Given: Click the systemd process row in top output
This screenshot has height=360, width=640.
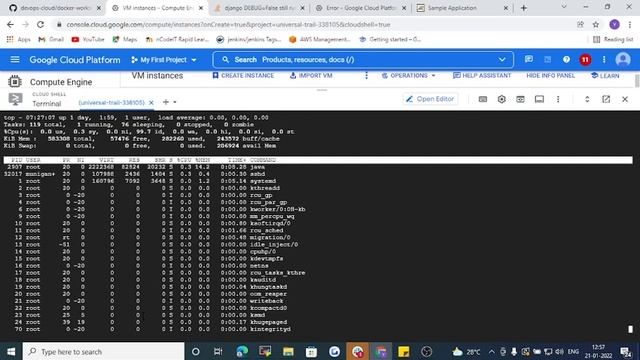Looking at the screenshot, I should pos(318,181).
